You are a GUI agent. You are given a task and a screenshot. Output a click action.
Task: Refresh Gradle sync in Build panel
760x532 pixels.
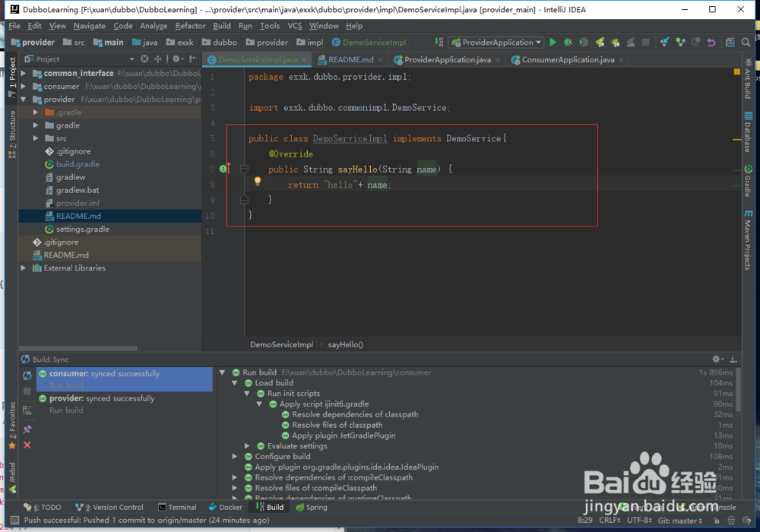click(x=27, y=375)
